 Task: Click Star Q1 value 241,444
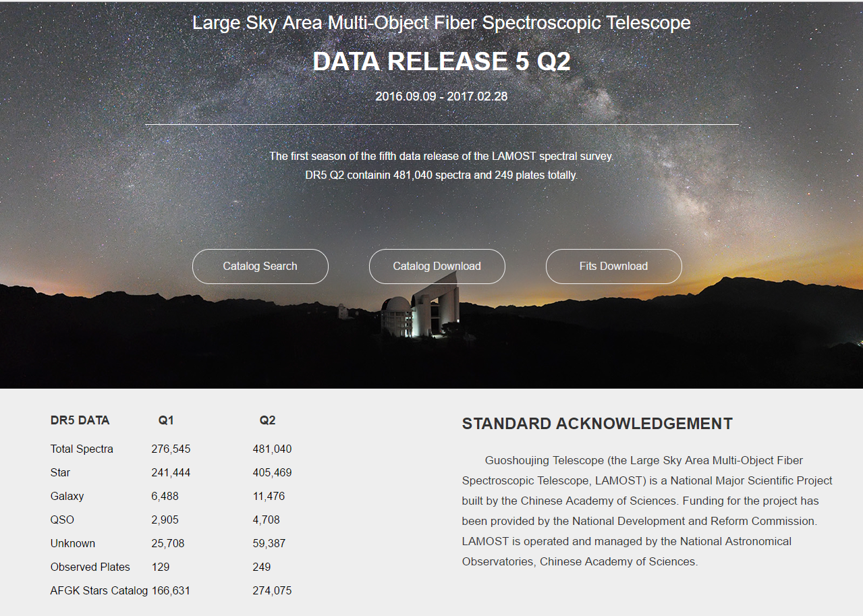171,473
